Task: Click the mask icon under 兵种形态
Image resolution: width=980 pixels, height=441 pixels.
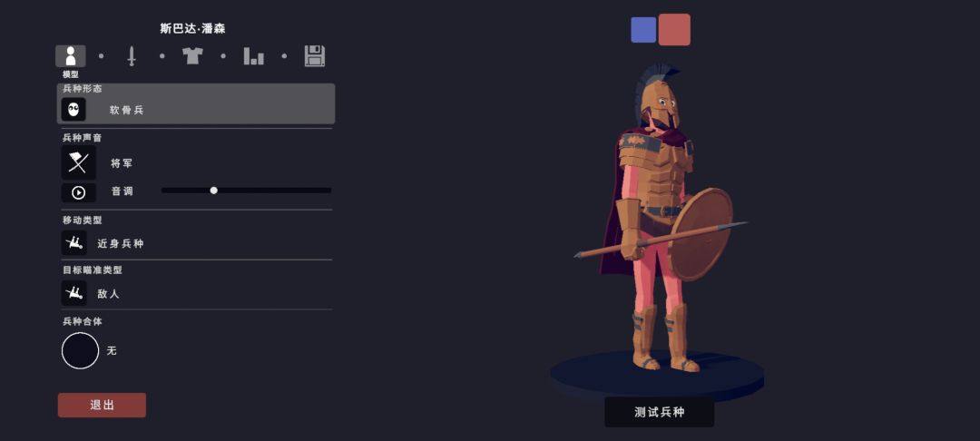Action: [73, 109]
